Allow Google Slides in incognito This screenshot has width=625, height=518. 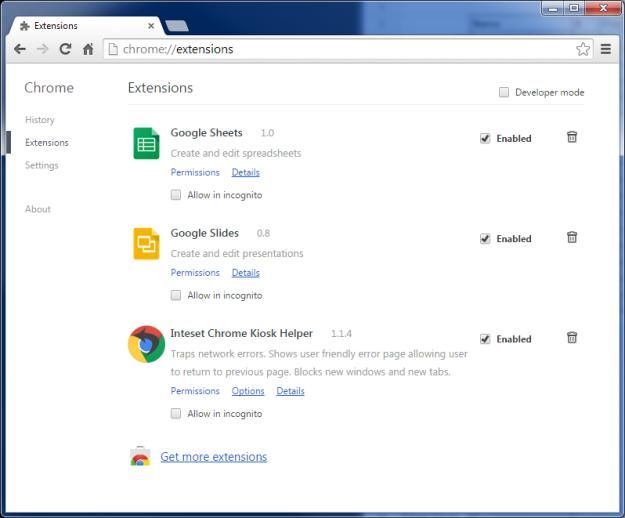[x=176, y=295]
